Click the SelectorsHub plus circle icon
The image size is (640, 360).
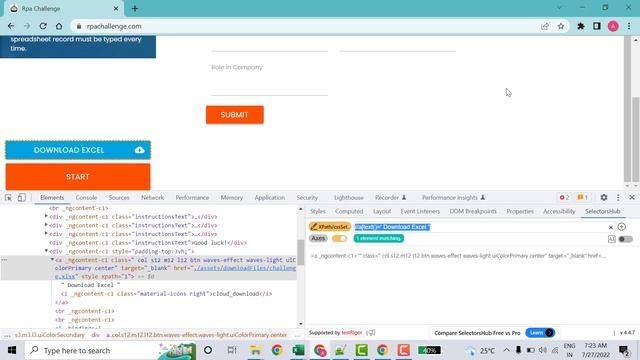pos(622,227)
